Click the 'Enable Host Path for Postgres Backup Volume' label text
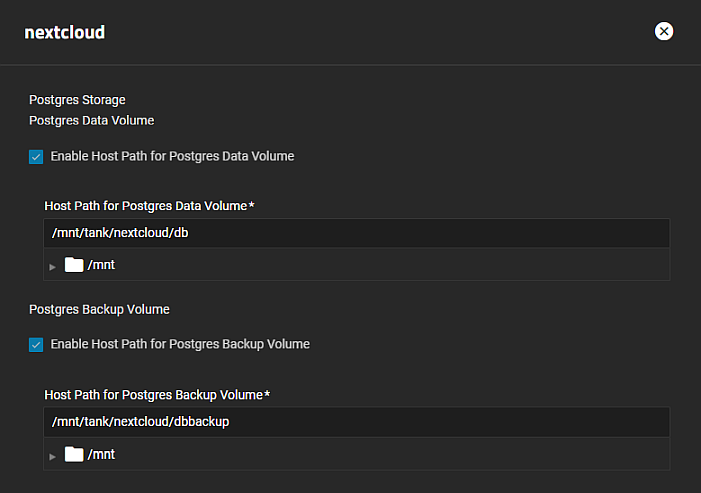The width and height of the screenshot is (701, 493). 180,344
